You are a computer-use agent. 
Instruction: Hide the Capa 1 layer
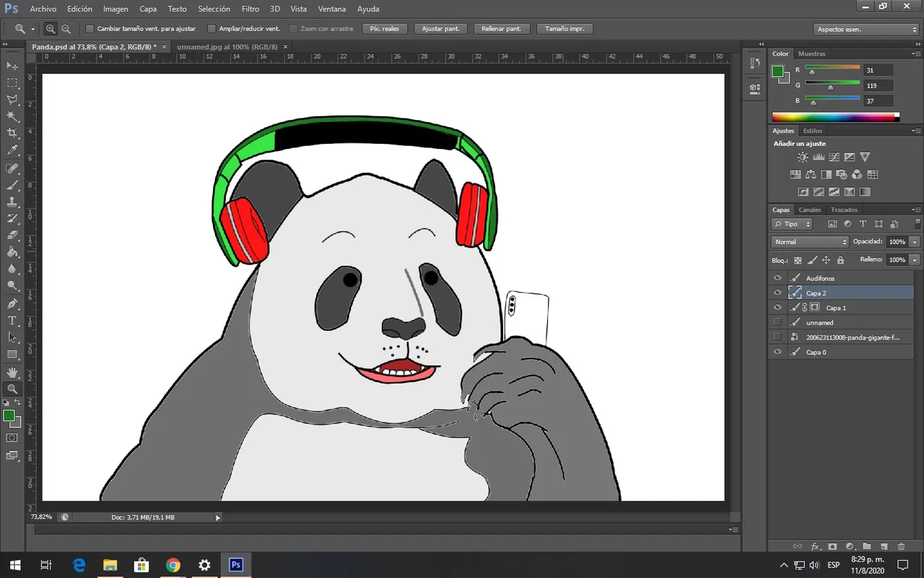tap(777, 308)
